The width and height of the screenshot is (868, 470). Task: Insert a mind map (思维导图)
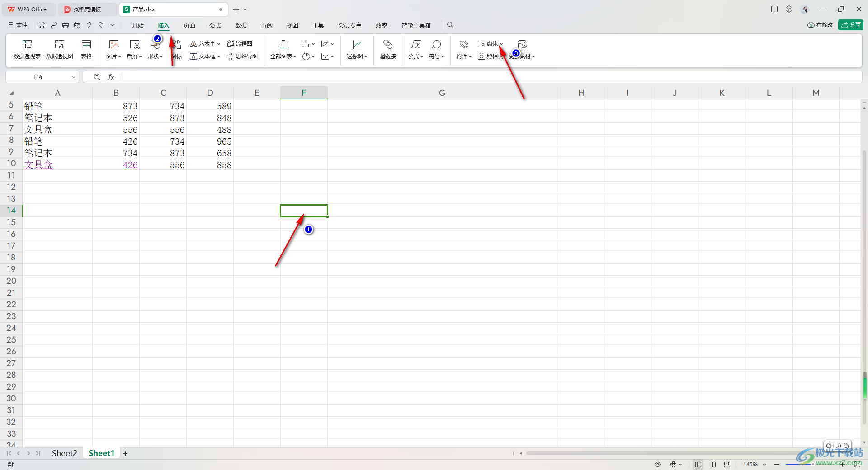point(242,56)
